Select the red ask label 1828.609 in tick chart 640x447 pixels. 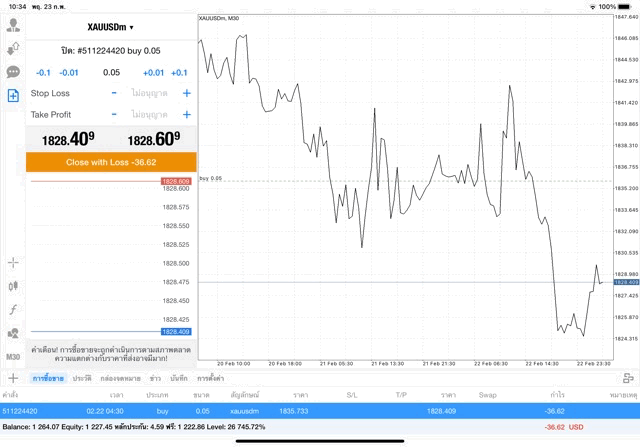click(176, 181)
